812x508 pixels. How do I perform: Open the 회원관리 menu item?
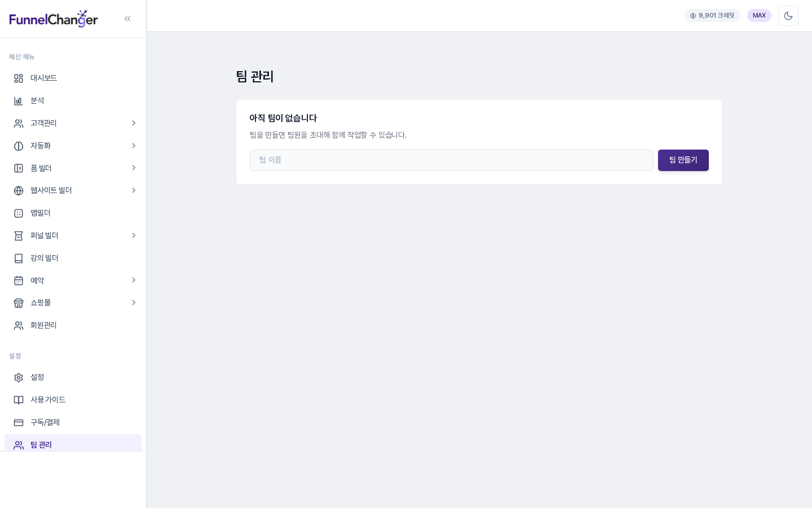pyautogui.click(x=73, y=326)
